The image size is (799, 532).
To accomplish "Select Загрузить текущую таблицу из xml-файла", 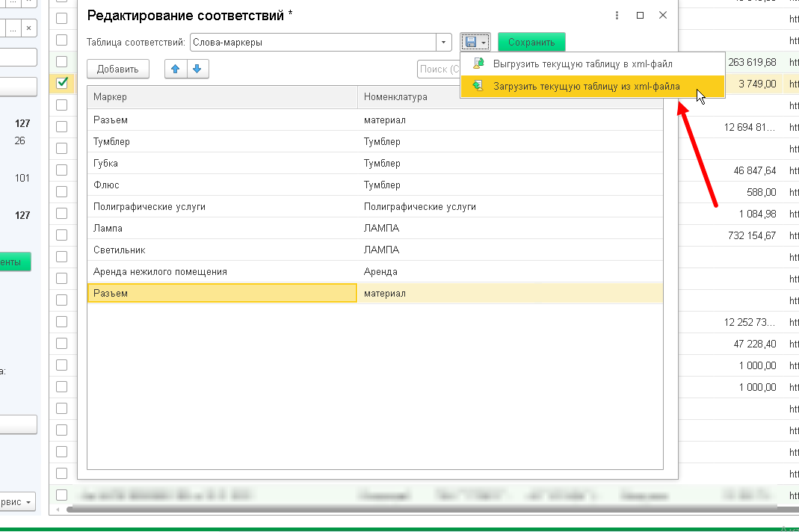I will coord(592,86).
